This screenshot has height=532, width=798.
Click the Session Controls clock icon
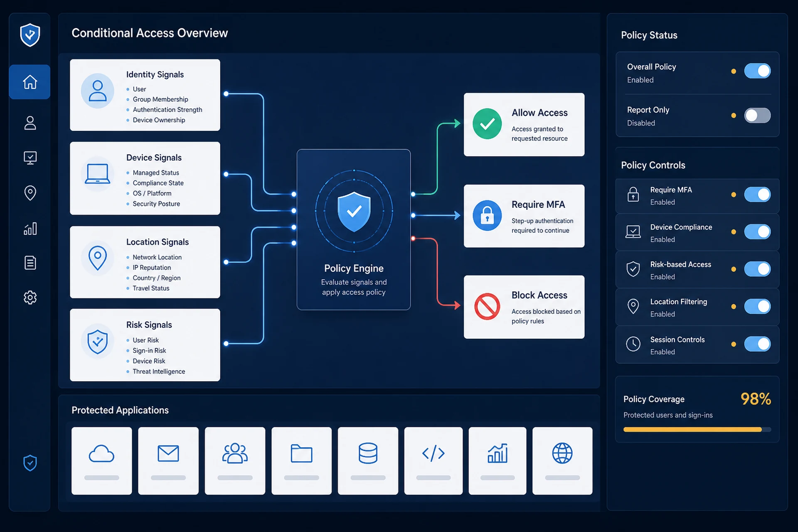coord(633,344)
